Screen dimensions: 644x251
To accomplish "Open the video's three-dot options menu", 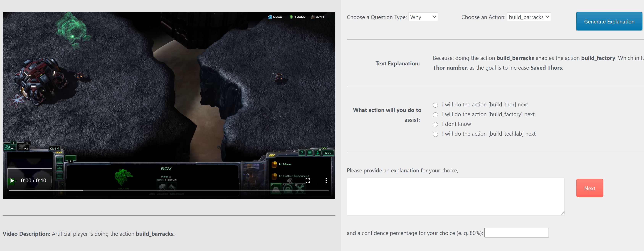I will [x=326, y=181].
